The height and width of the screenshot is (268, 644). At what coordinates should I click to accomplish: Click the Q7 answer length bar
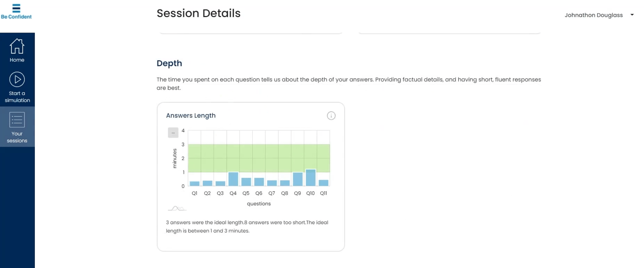point(272,183)
